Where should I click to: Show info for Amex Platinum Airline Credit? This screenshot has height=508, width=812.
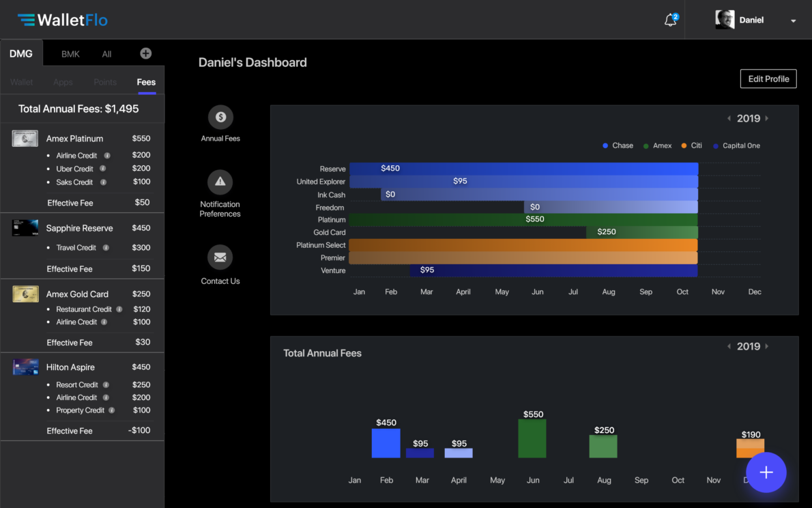pyautogui.click(x=107, y=156)
